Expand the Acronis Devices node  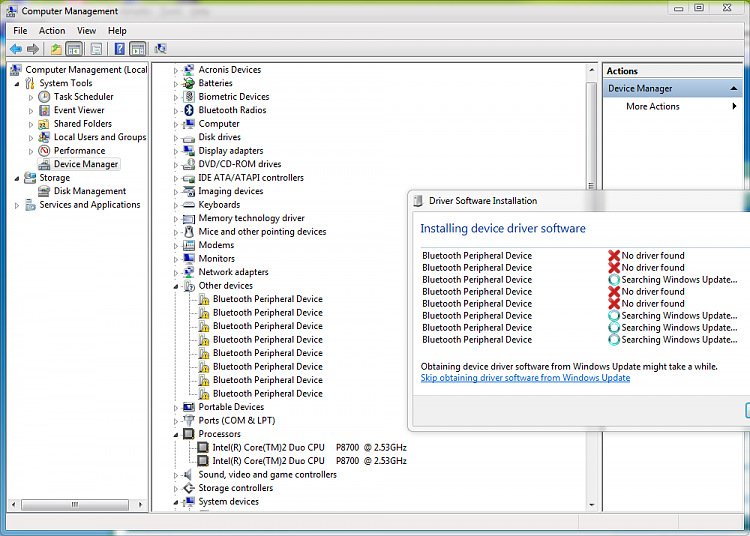176,71
